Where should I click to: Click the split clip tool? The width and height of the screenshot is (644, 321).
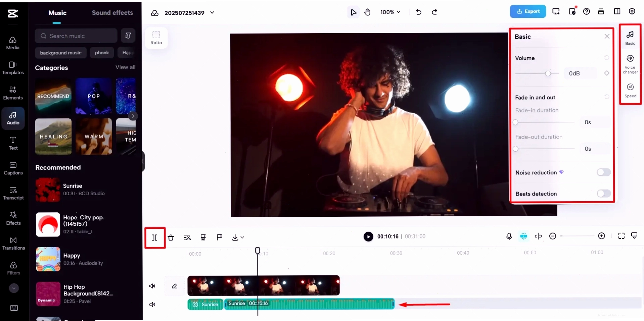[155, 237]
